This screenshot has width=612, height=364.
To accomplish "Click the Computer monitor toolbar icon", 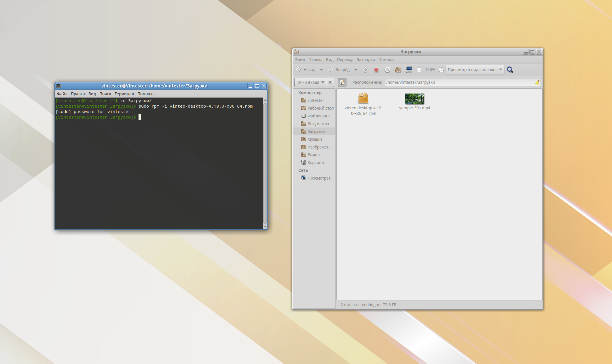I will pos(409,70).
